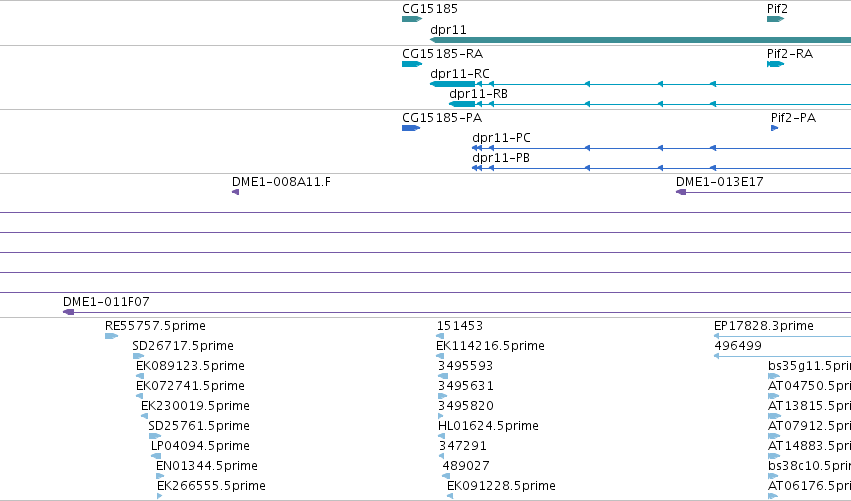Select the AT13815.5prime EST glyph
This screenshot has width=851, height=501.
click(774, 416)
